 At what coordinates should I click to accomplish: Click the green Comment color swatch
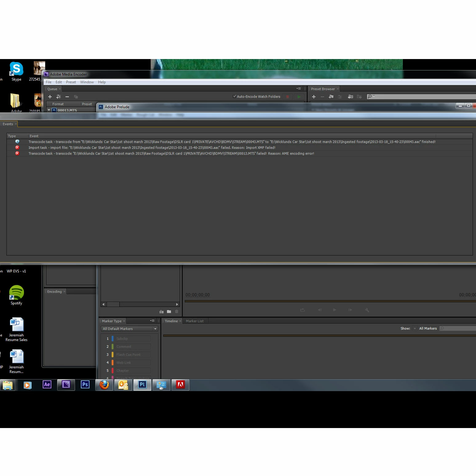113,347
